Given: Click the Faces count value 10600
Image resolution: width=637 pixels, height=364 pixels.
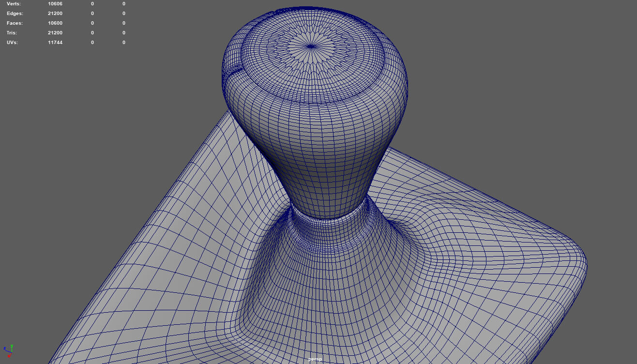Looking at the screenshot, I should coord(55,23).
